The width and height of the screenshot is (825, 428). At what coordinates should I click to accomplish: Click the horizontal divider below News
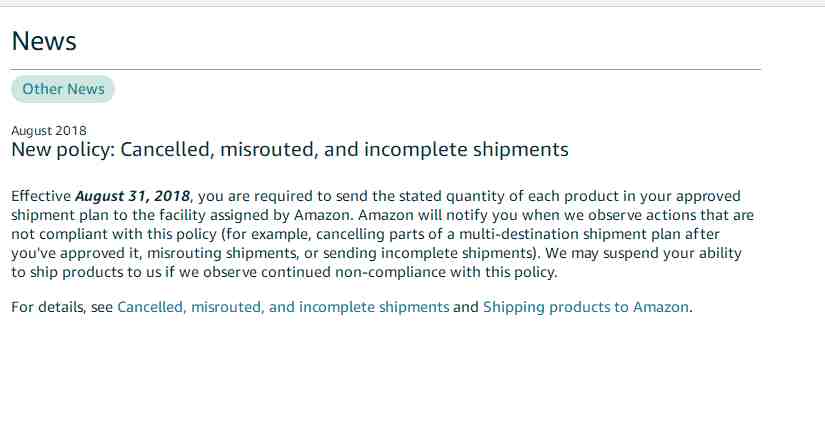[386, 69]
